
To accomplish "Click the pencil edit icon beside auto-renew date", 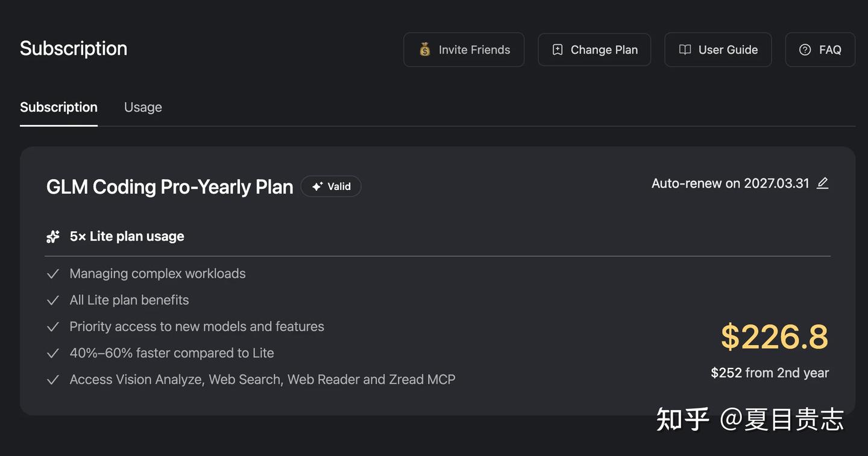I will pos(822,183).
